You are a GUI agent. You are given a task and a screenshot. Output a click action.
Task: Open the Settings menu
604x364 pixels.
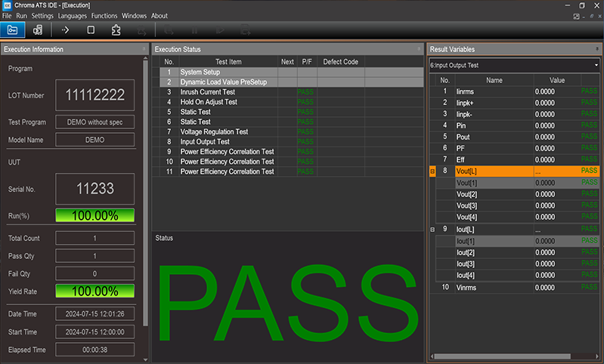click(42, 16)
